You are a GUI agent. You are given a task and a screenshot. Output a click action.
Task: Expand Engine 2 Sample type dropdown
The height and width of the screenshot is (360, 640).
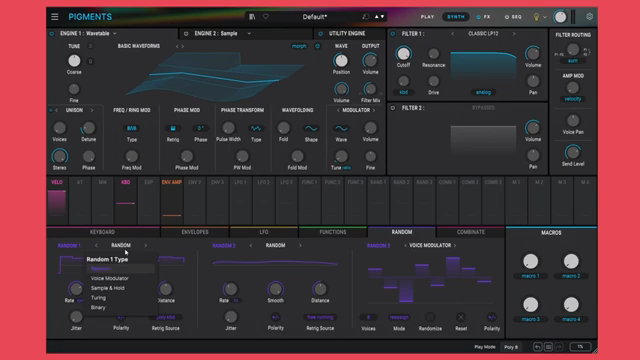coord(249,33)
